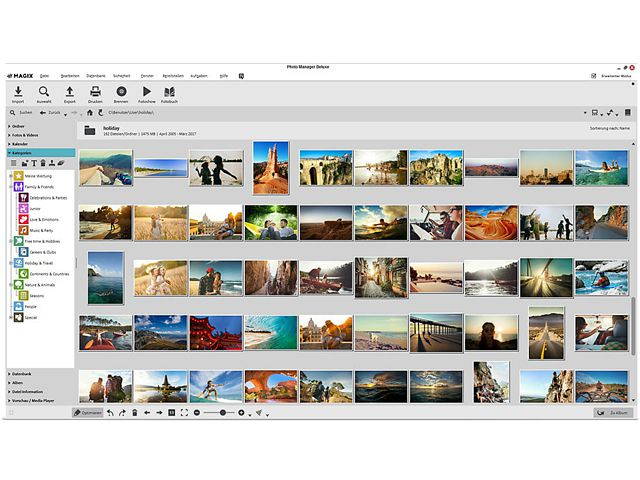Viewport: 640px width, 480px height.
Task: Expand the Fotos & Videos section
Action: pos(41,135)
